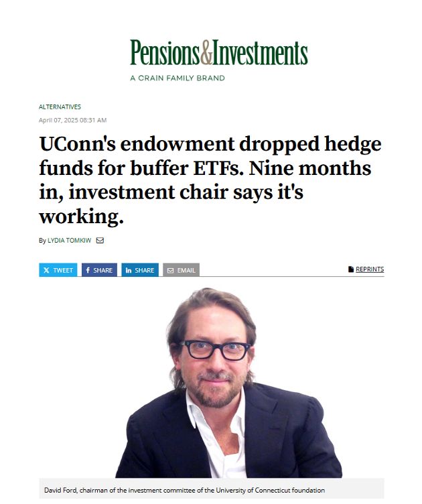The image size is (422, 504).
Task: Click the document icon next to Reprints
Action: (351, 269)
